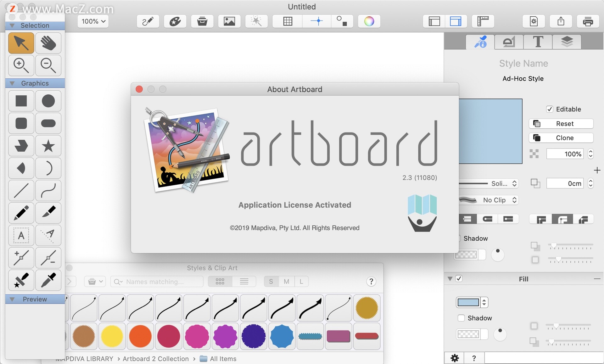Viewport: 604px width, 364px height.
Task: Enable the Fill Shadow checkbox
Action: pyautogui.click(x=461, y=318)
